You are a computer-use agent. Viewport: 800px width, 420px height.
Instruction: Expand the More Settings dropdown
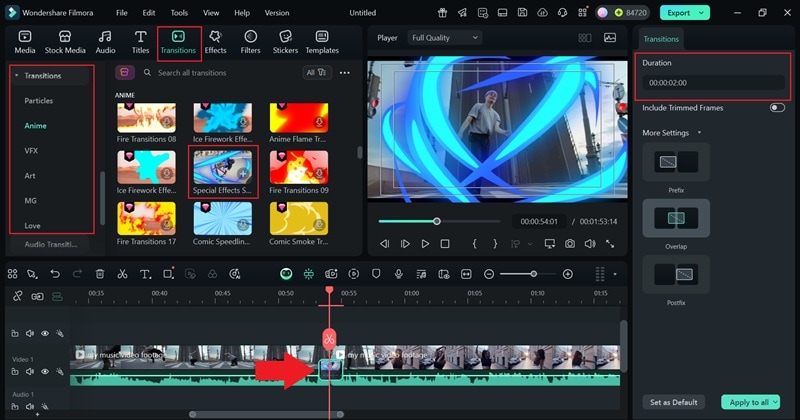tap(699, 133)
